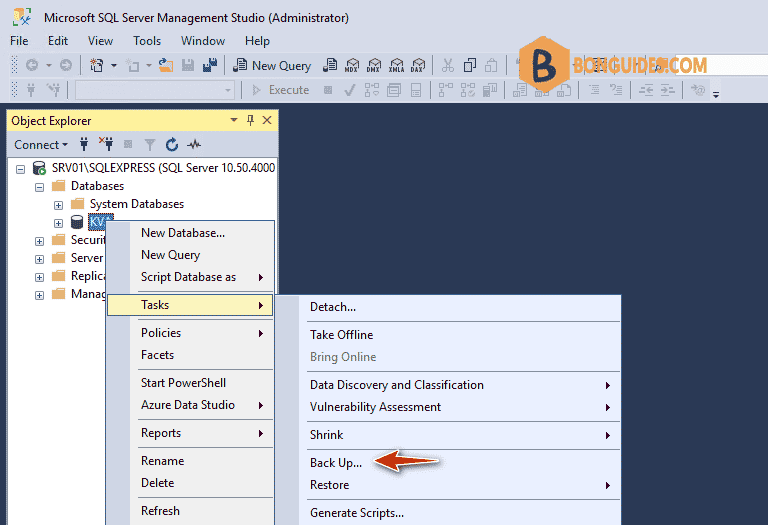768x525 pixels.
Task: Click the Activity Monitor icon in Object Explorer
Action: tap(194, 144)
